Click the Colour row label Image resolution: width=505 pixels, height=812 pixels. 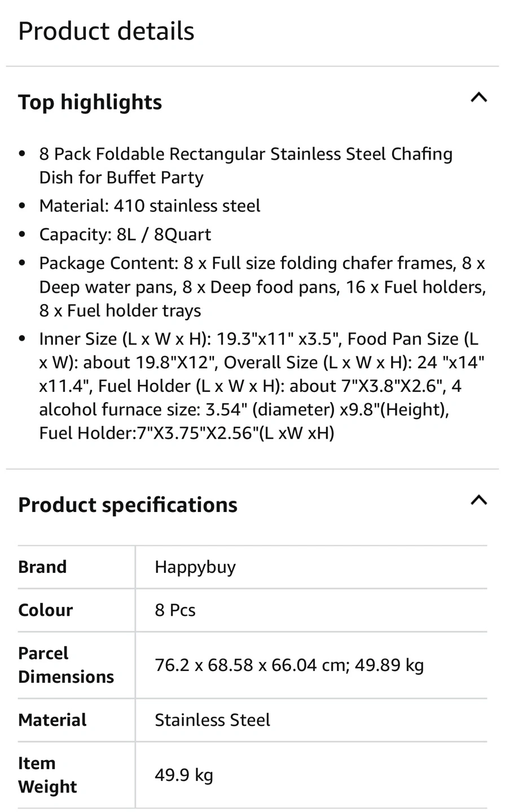[x=45, y=610]
